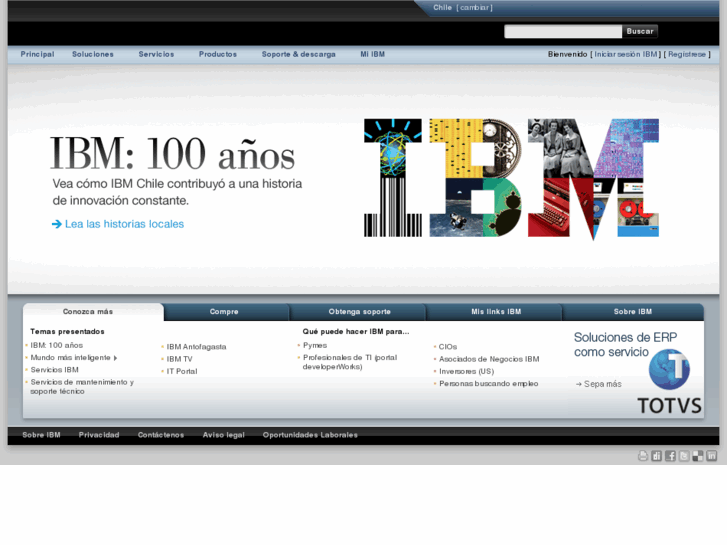The height and width of the screenshot is (545, 727).
Task: Open the CIOs link
Action: pyautogui.click(x=448, y=347)
